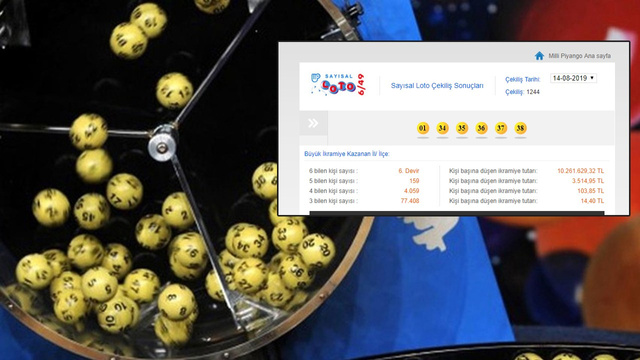Click the Sayısal Loto Çekiliş Sonuçları heading

(x=437, y=86)
